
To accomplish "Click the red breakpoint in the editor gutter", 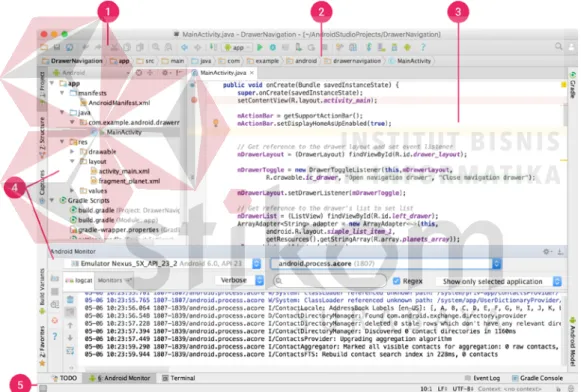I will pyautogui.click(x=194, y=100).
